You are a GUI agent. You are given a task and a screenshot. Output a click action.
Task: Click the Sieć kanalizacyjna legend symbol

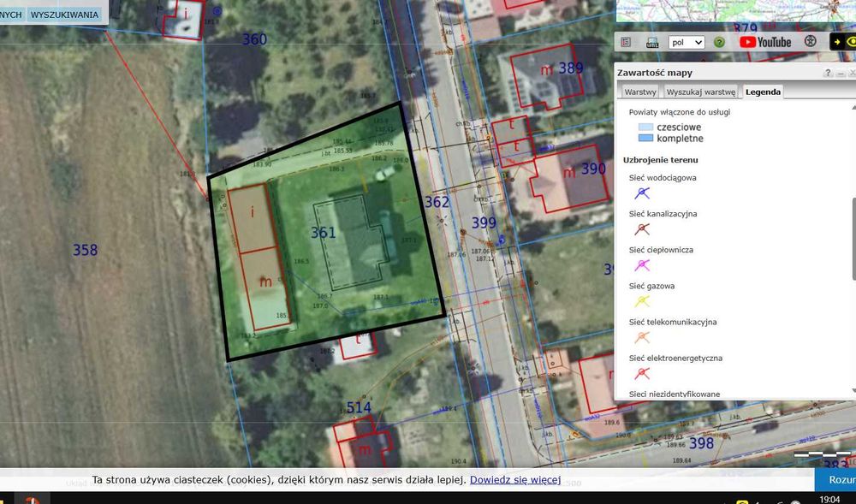[x=642, y=229]
